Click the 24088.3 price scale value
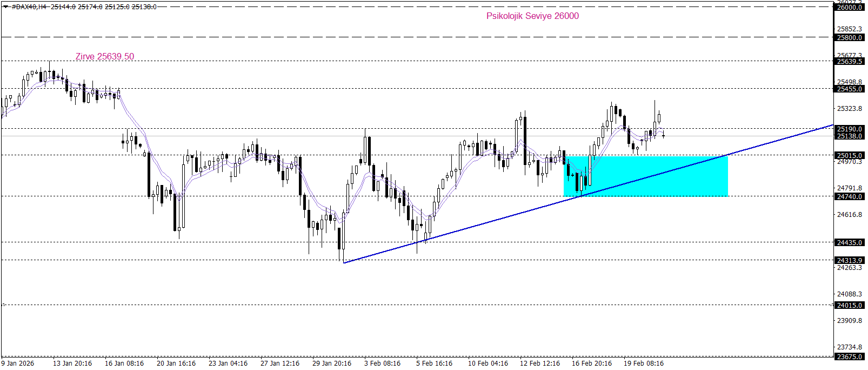 pos(849,294)
